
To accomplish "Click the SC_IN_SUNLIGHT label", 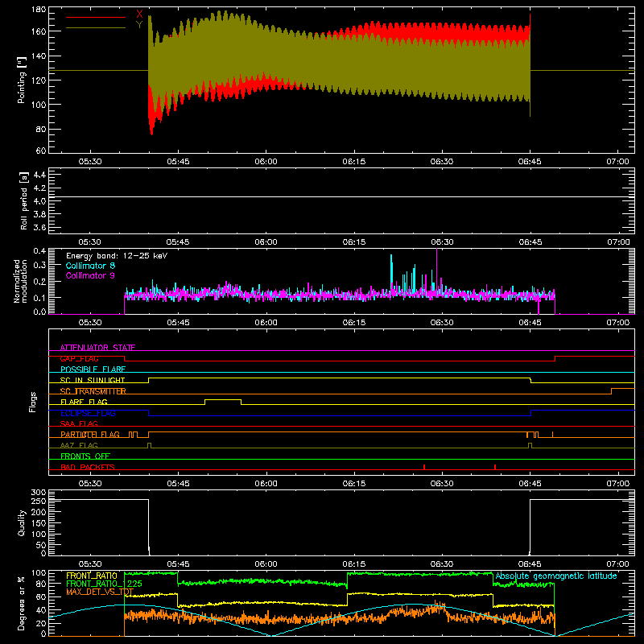I will (93, 380).
